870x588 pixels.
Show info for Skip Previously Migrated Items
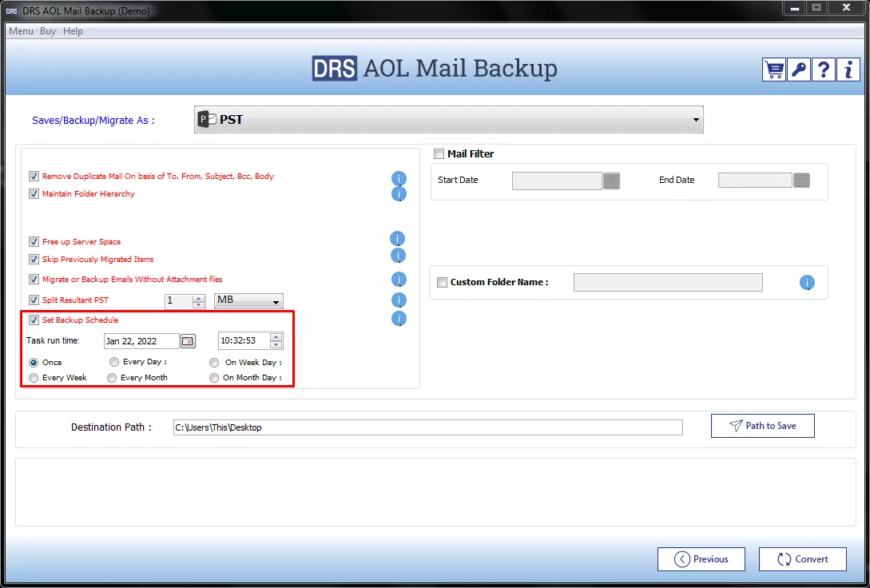399,255
